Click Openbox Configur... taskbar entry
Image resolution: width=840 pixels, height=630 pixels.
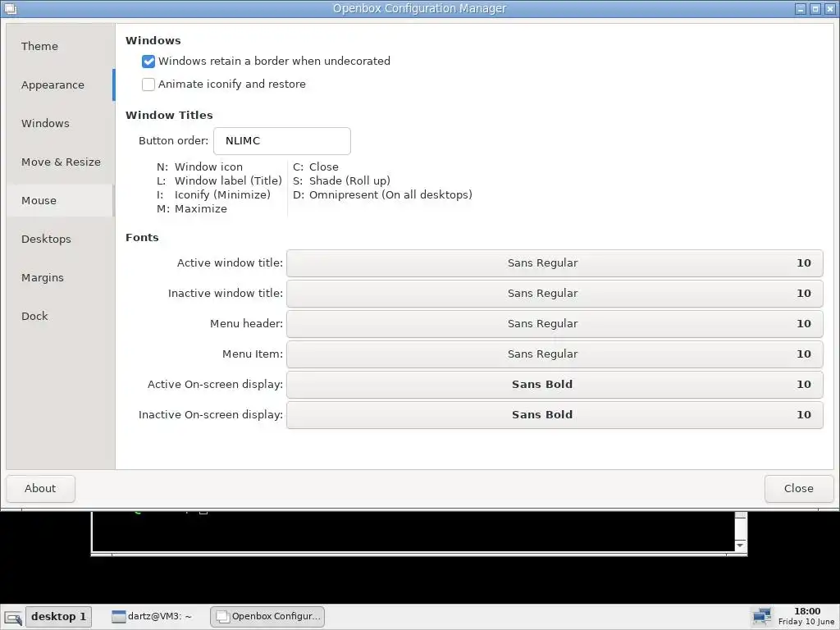pos(267,617)
